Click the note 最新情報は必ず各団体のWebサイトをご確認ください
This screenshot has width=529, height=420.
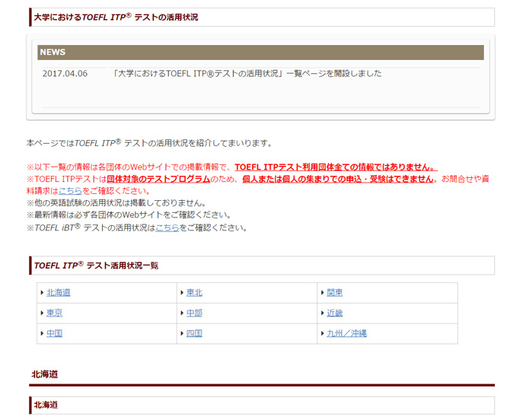(129, 215)
